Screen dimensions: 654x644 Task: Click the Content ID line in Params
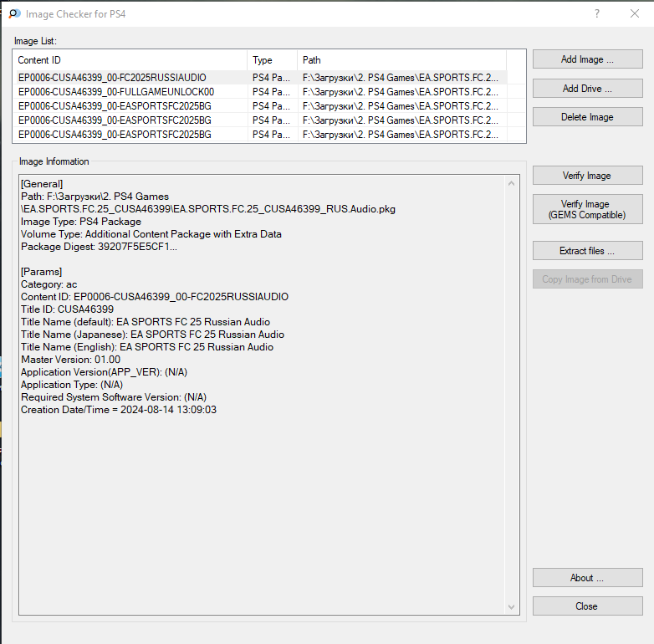[x=155, y=297]
